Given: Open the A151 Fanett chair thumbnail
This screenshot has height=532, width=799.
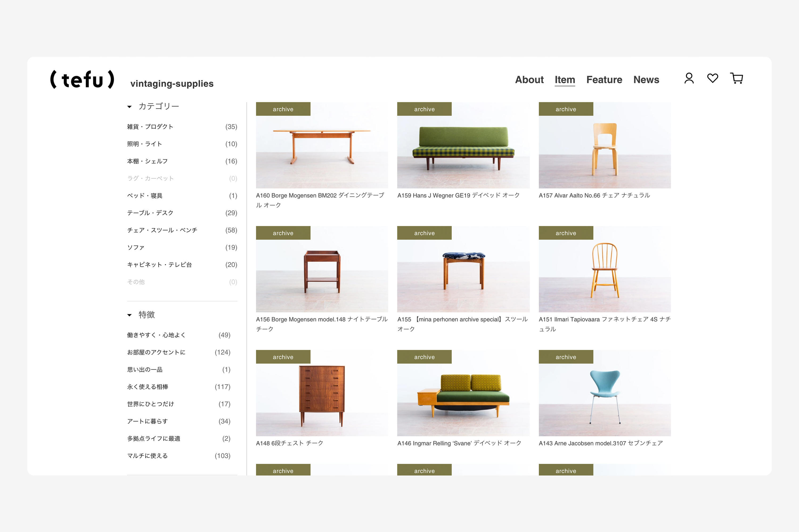Looking at the screenshot, I should coord(605,269).
